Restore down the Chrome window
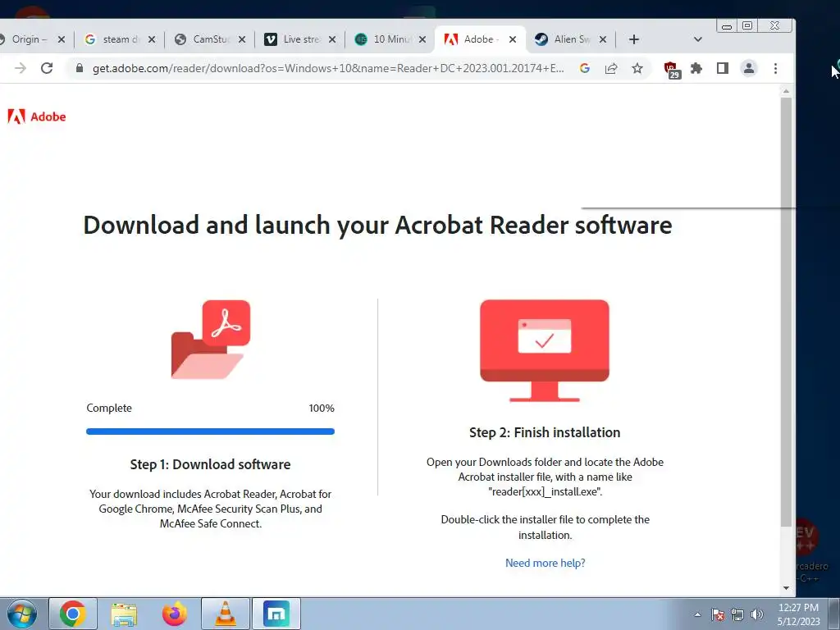The width and height of the screenshot is (840, 630). [x=747, y=25]
